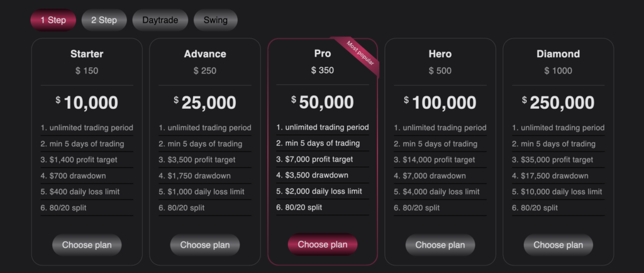Choose plan for Advance tier
This screenshot has width=644, height=273.
(x=205, y=245)
